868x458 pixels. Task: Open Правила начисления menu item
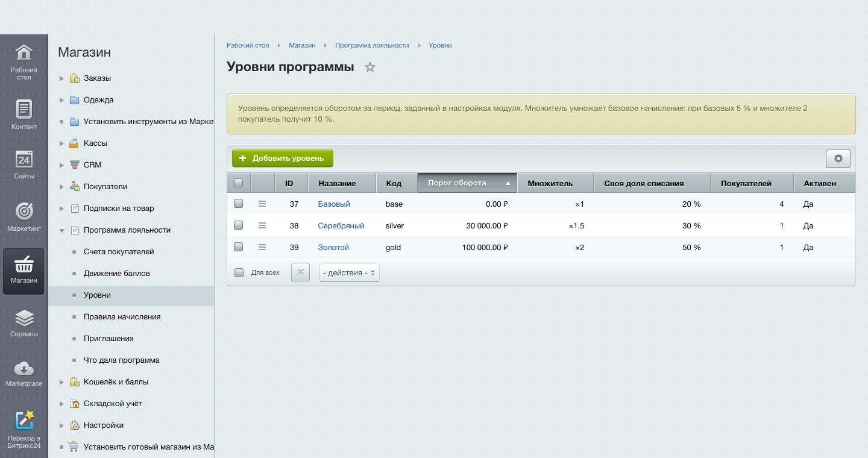(x=122, y=317)
